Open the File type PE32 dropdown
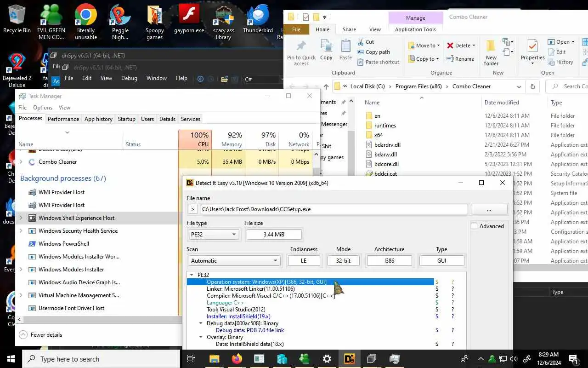Screen dimensions: 588x368 click(214, 234)
